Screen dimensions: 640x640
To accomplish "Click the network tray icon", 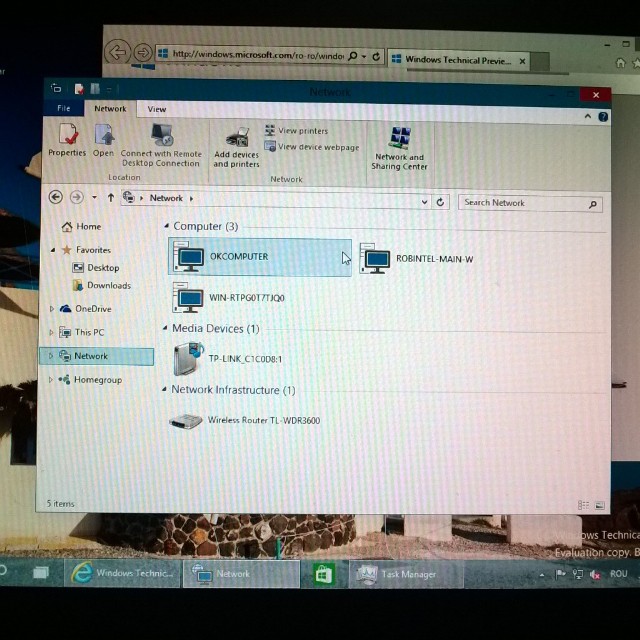I will (x=578, y=574).
